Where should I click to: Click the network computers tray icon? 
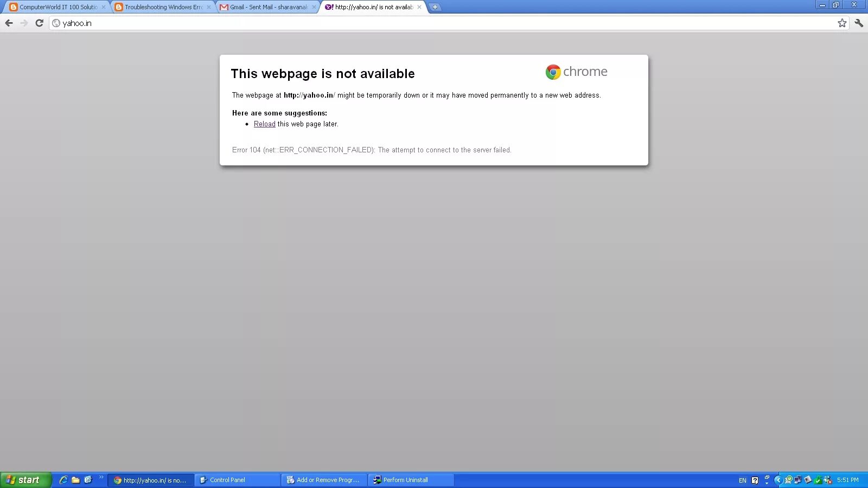[x=798, y=480]
